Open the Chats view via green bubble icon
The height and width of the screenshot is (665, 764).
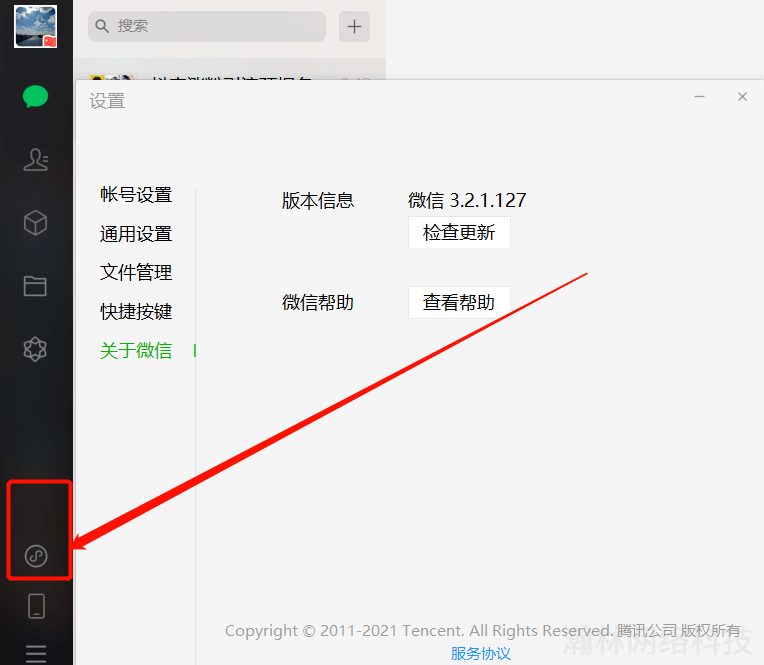(36, 97)
